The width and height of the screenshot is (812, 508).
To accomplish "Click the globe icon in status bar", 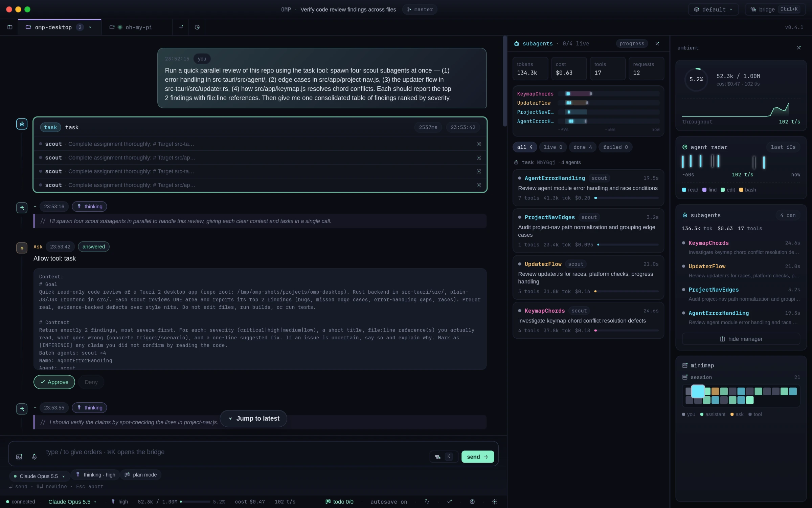I will click(472, 502).
